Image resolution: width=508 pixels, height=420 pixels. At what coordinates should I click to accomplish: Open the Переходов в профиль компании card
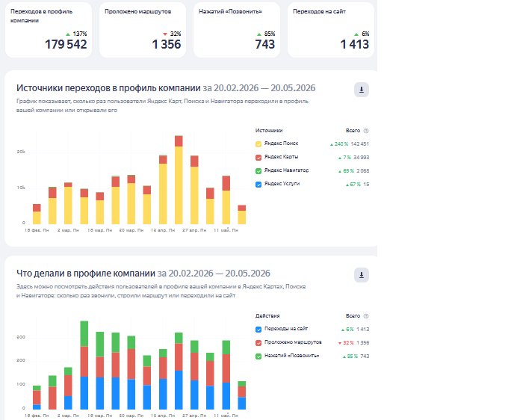(x=49, y=30)
